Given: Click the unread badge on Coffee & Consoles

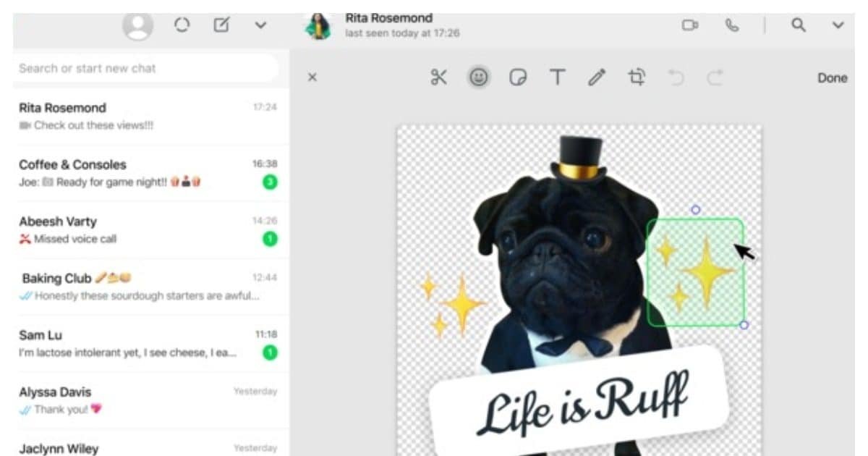Looking at the screenshot, I should tap(270, 182).
